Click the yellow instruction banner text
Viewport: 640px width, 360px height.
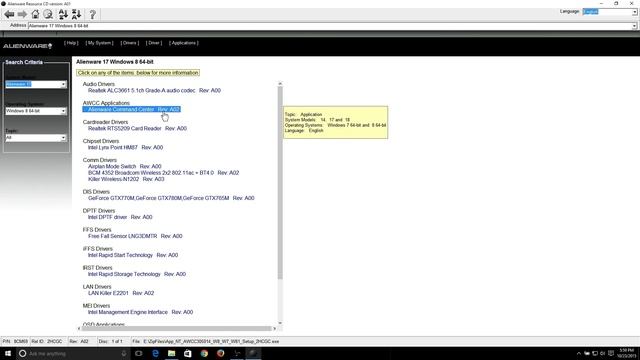point(138,73)
